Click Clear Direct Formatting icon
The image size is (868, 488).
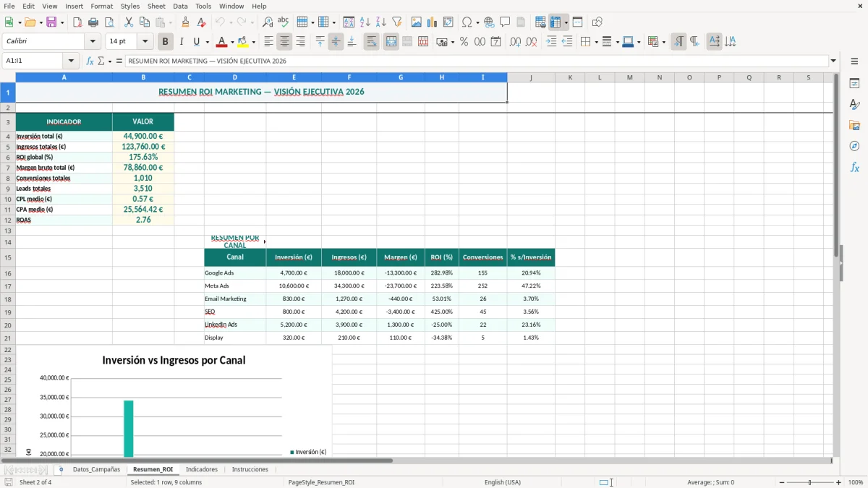(x=201, y=22)
